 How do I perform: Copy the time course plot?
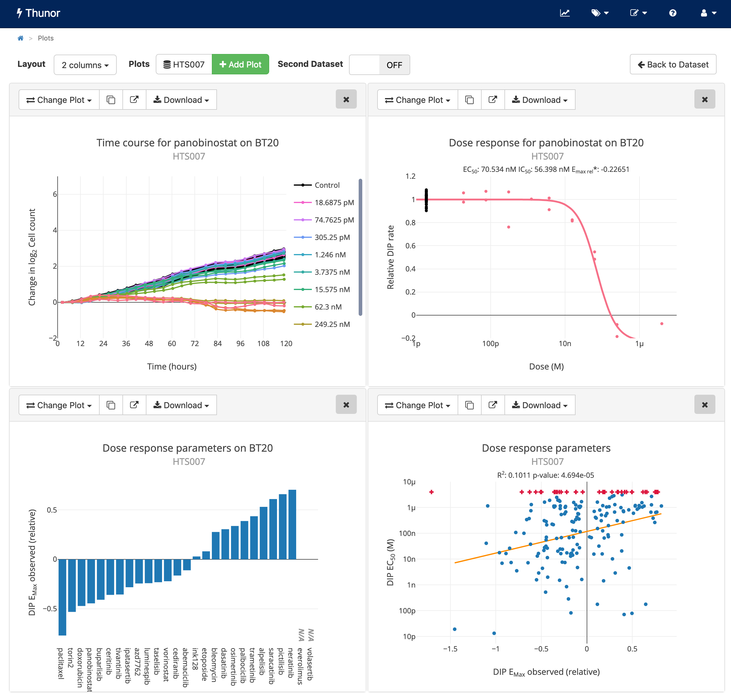tap(111, 100)
